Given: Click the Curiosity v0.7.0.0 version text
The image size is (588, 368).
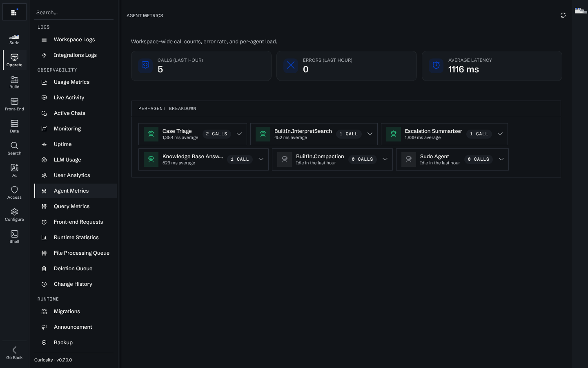Looking at the screenshot, I should click(53, 360).
